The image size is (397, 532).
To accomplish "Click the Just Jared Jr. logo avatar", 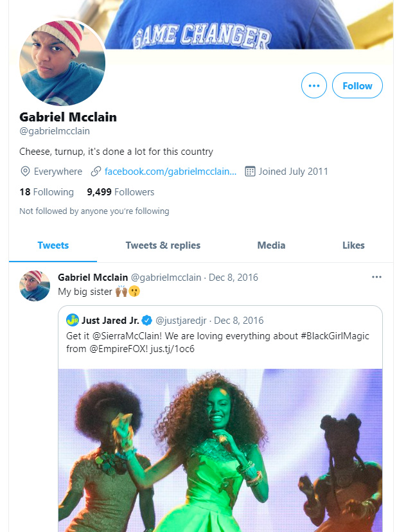I will tap(72, 320).
